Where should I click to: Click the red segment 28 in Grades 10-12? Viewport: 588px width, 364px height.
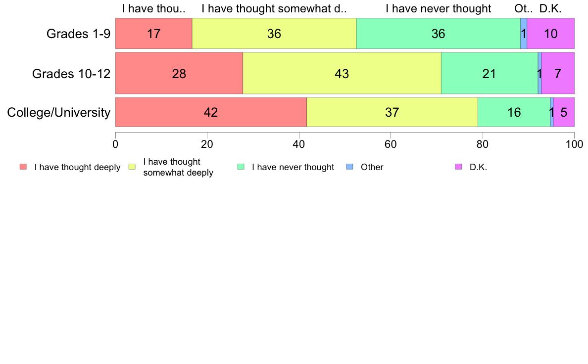(179, 73)
